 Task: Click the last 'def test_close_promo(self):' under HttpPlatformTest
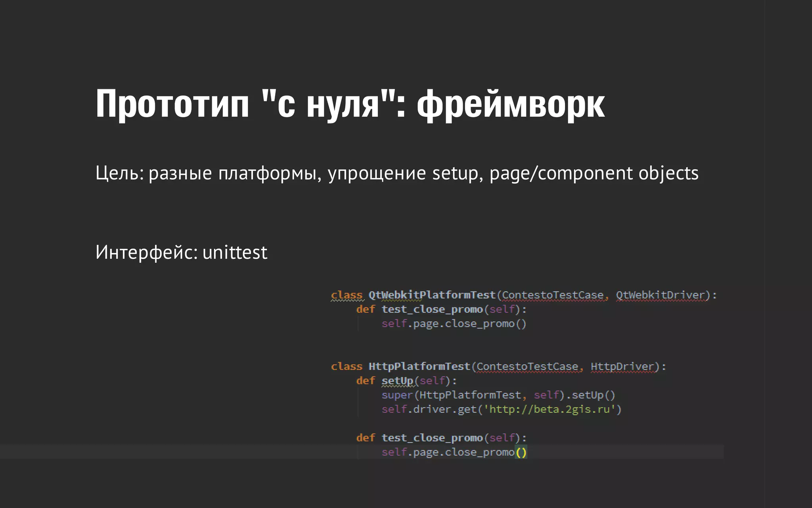tap(441, 438)
